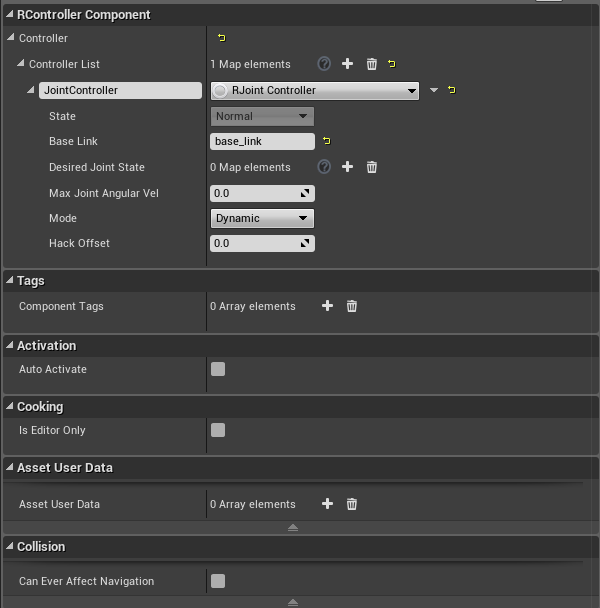Screen dimensions: 600x608
Task: Click the Base Link text field
Action: click(x=262, y=141)
